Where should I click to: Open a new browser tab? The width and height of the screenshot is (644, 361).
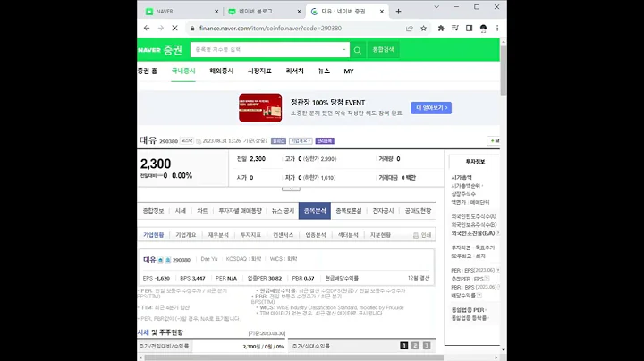tap(398, 12)
